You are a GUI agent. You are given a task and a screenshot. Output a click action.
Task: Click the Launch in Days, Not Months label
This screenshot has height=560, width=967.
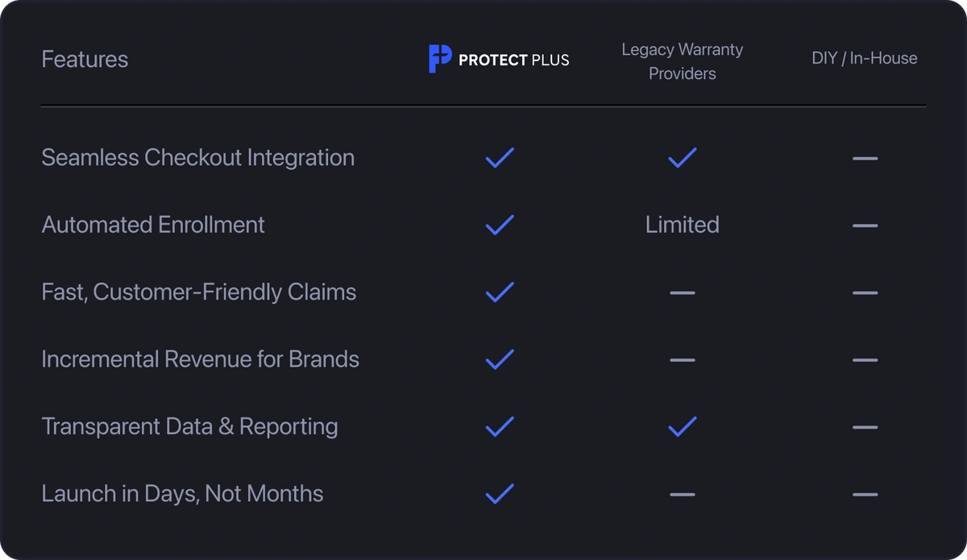tap(182, 493)
